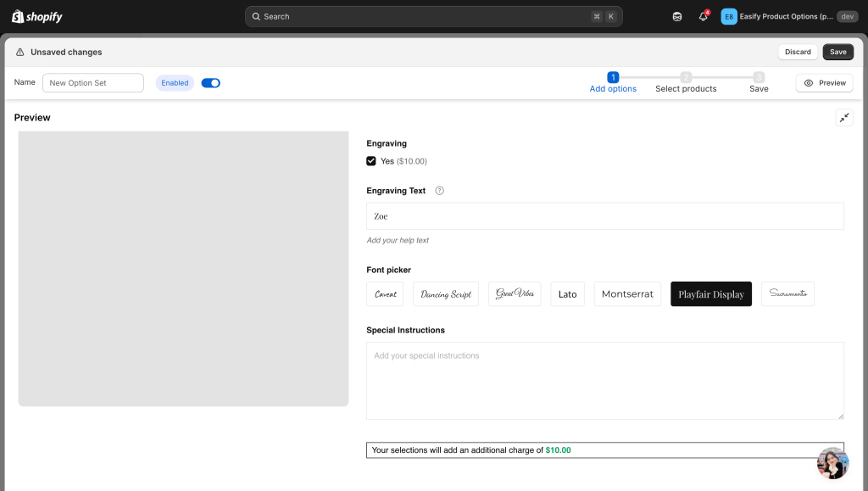868x491 pixels.
Task: Click the Shopify logo
Action: [37, 17]
